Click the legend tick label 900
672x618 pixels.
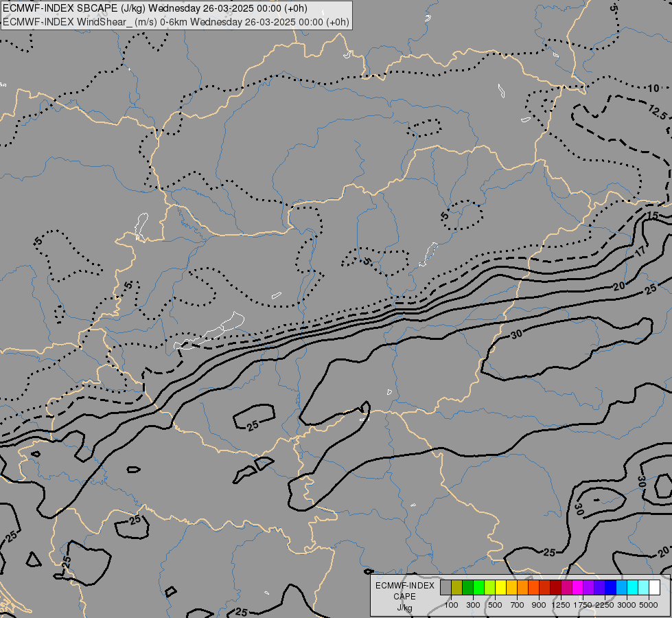click(x=539, y=605)
